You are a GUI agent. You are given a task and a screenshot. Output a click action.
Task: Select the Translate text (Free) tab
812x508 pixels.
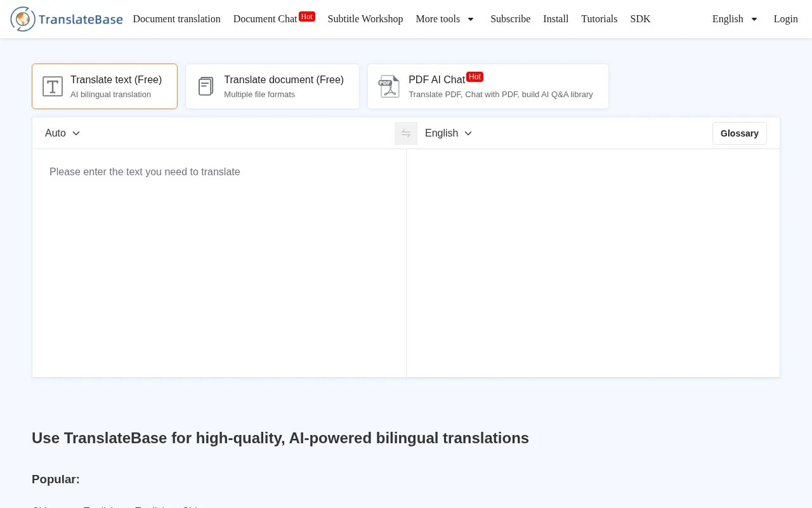105,86
